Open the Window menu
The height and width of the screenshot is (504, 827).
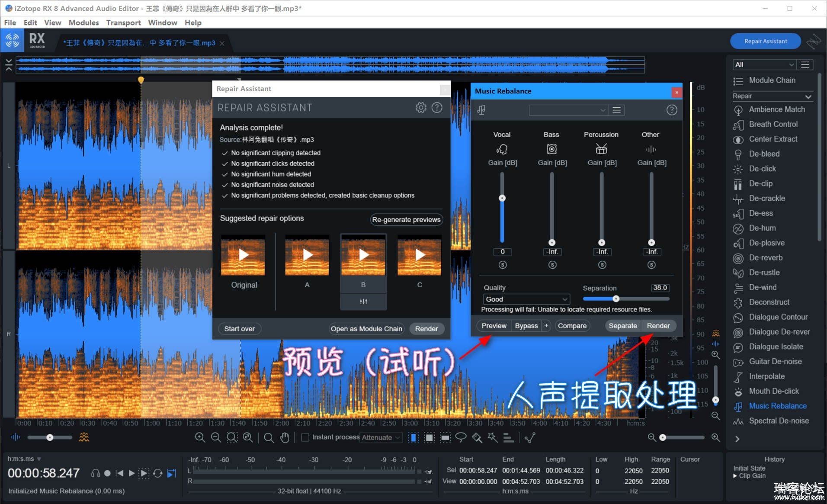pos(162,22)
